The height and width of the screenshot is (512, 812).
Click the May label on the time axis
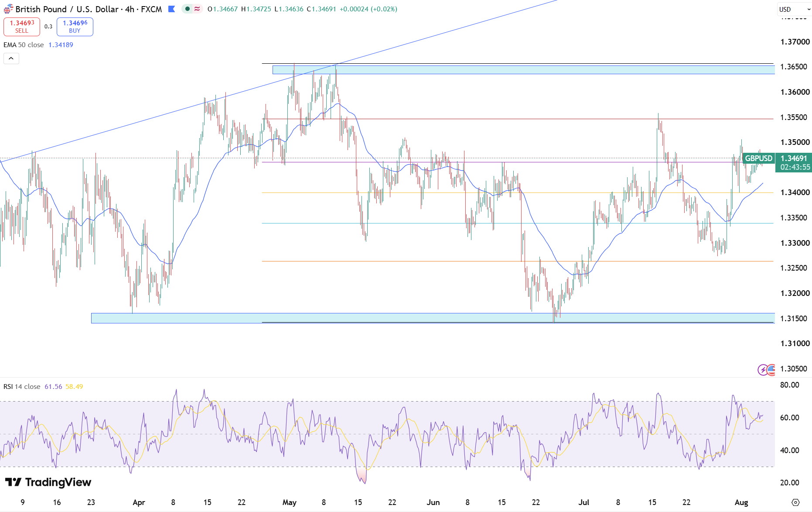[290, 502]
